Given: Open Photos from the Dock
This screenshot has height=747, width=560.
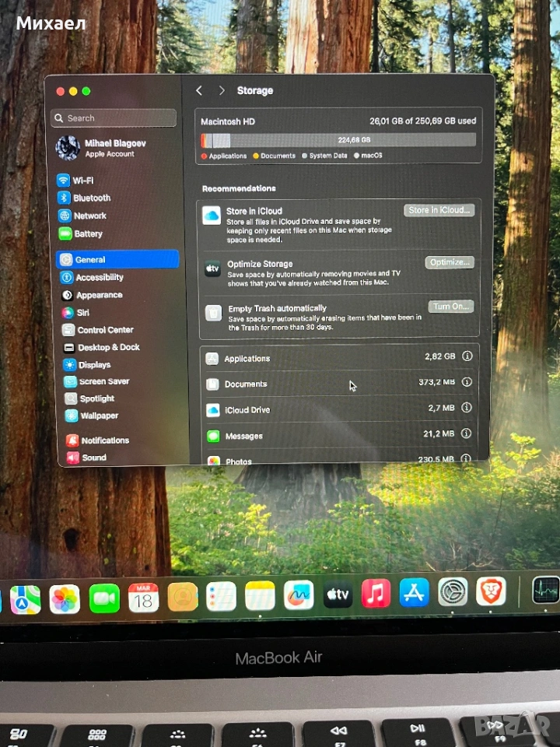Looking at the screenshot, I should click(x=65, y=599).
